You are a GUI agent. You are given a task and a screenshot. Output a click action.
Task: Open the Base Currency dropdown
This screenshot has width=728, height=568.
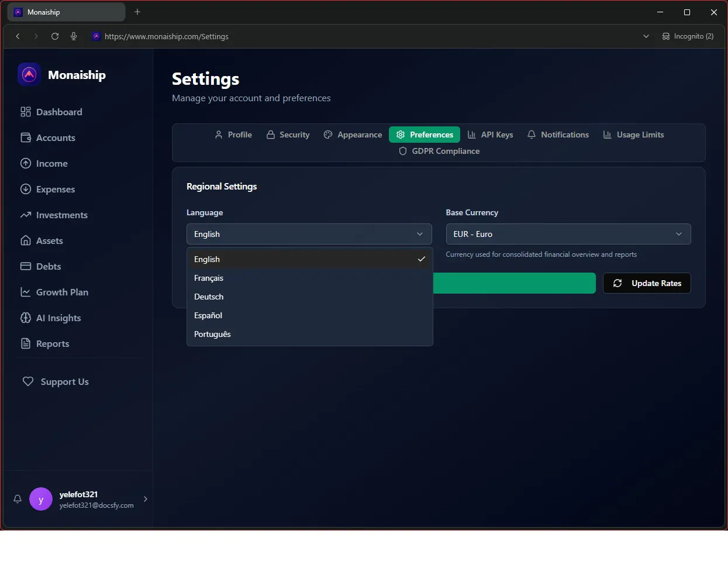(x=568, y=234)
